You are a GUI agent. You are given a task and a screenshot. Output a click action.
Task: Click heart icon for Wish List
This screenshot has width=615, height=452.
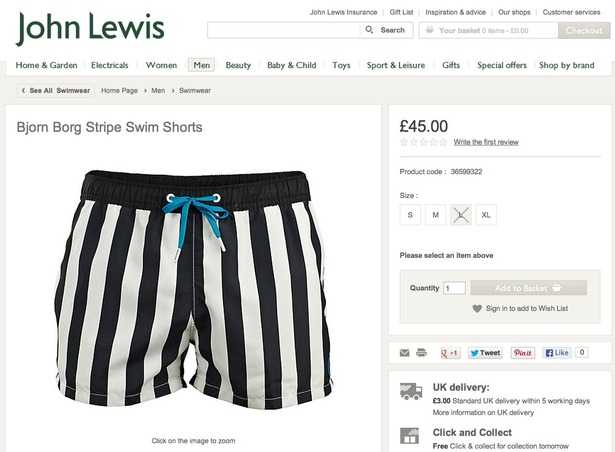tap(477, 309)
